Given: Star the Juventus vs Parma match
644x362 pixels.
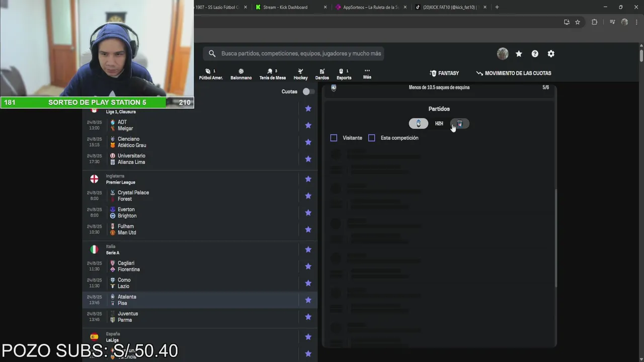Looking at the screenshot, I should click(x=308, y=317).
